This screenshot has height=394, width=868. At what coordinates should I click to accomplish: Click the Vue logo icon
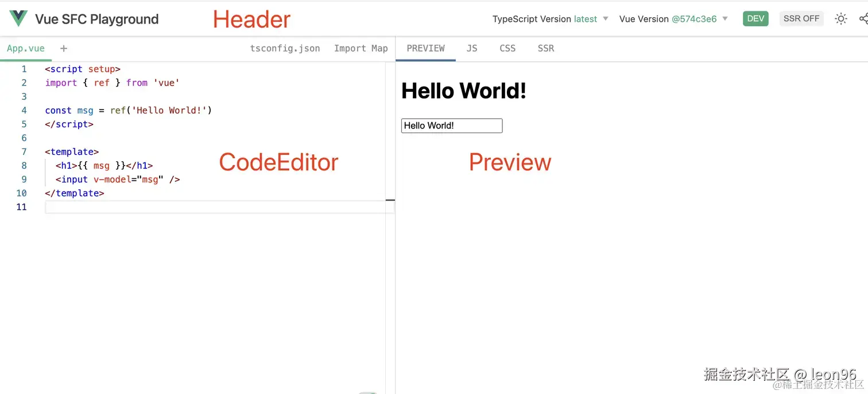pos(18,18)
